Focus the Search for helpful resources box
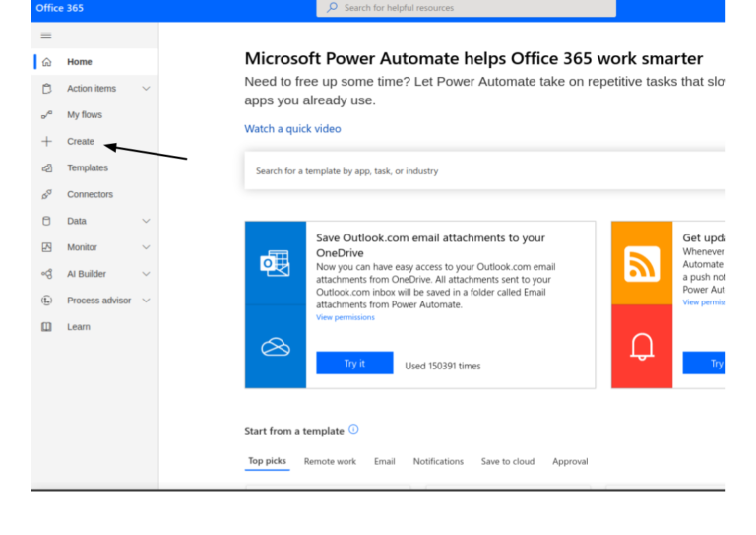Viewport: 756px width, 535px height. [x=467, y=8]
